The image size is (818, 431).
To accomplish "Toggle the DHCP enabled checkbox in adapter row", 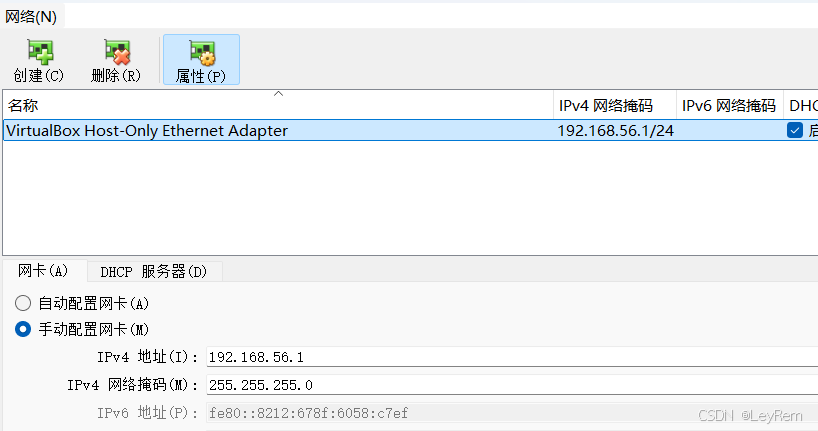I will [x=795, y=130].
